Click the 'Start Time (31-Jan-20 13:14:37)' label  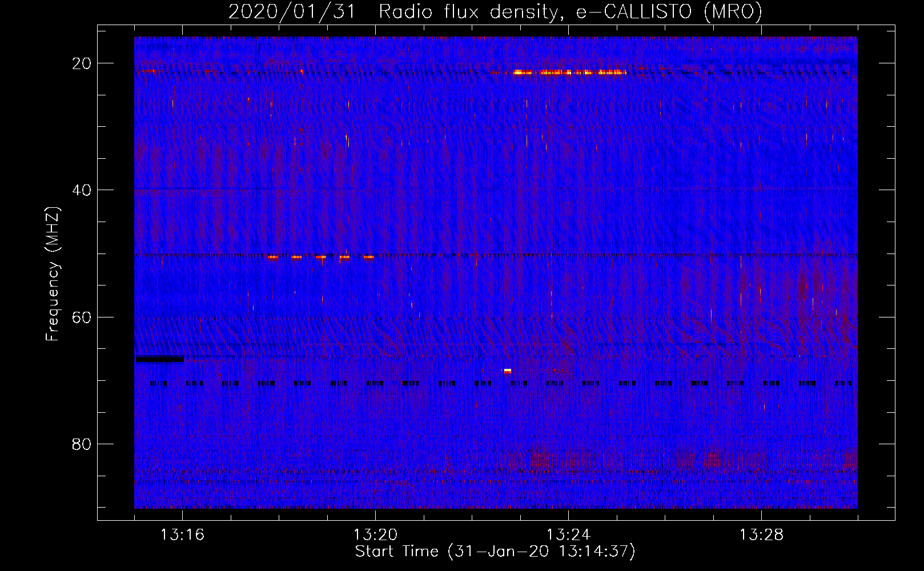495,552
